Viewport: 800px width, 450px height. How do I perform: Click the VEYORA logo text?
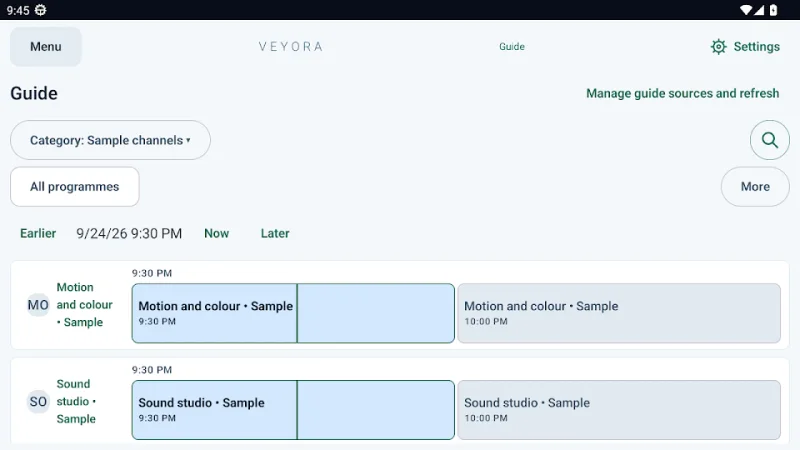pyautogui.click(x=290, y=46)
